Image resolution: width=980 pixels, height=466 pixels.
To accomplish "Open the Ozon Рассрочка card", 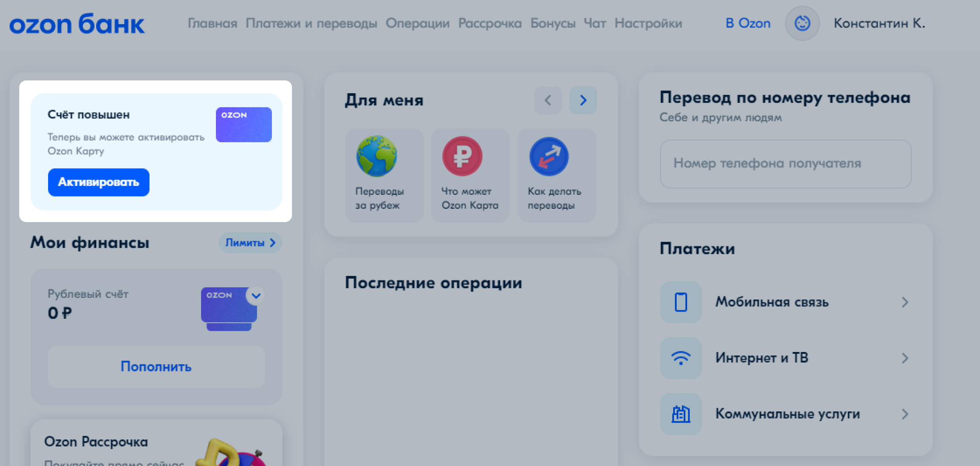I will pos(156,442).
